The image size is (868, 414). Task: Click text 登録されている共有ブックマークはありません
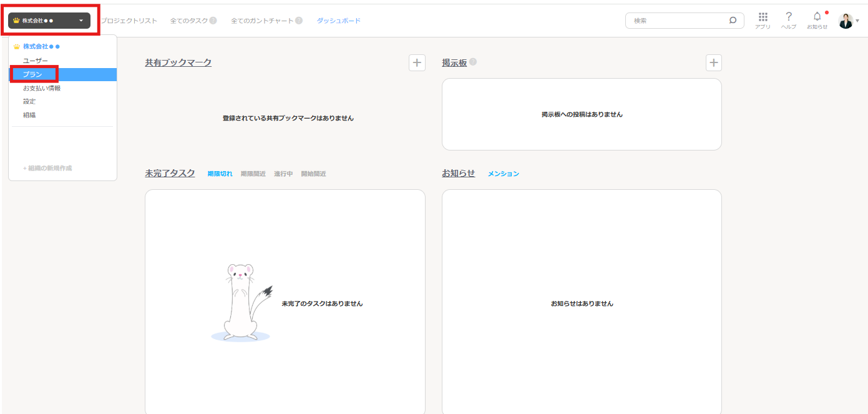pos(288,118)
